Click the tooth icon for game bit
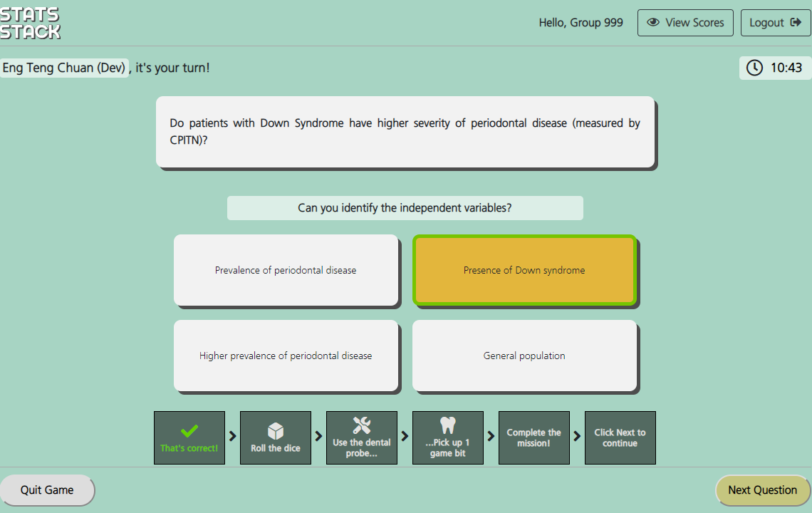 pos(448,425)
